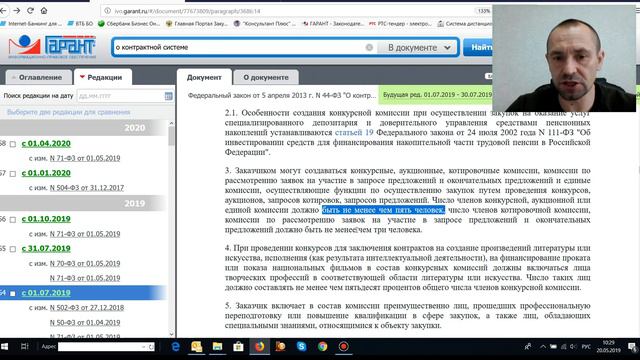Click the browser address bar URL

click(187, 11)
